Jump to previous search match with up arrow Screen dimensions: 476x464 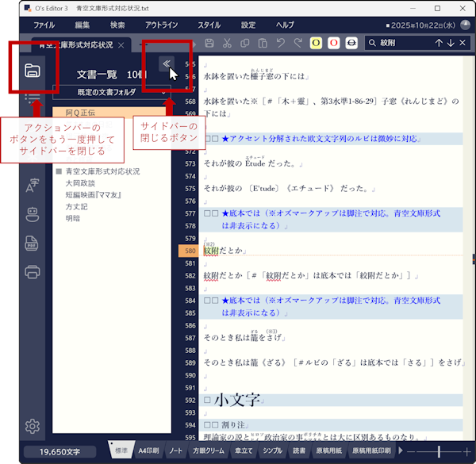(438, 42)
